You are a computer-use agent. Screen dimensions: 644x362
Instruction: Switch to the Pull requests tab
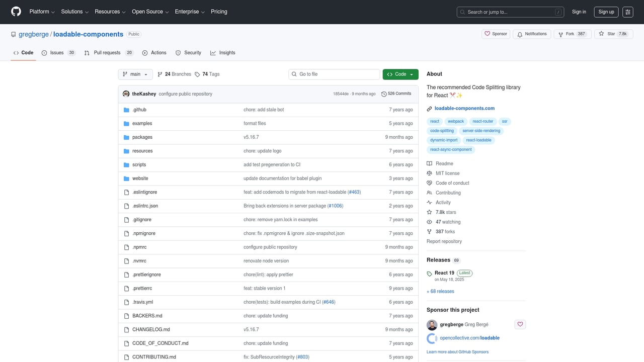[x=107, y=52]
